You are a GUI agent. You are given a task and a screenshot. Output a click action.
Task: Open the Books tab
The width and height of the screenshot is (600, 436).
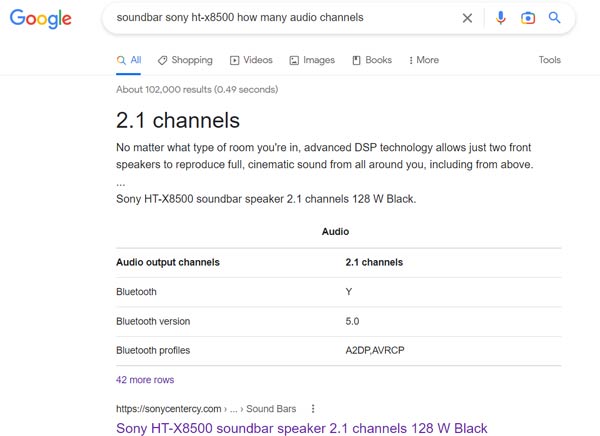click(x=372, y=60)
